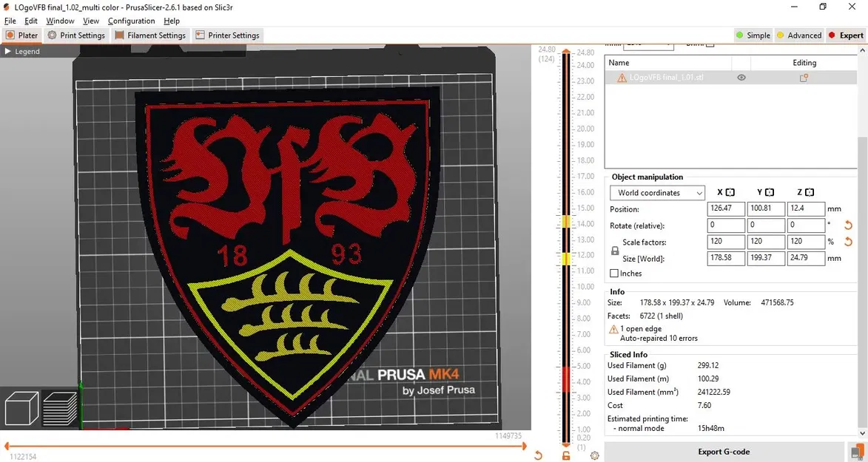Screen dimensions: 868x462
Task: Open the Help menu
Action: tap(172, 21)
